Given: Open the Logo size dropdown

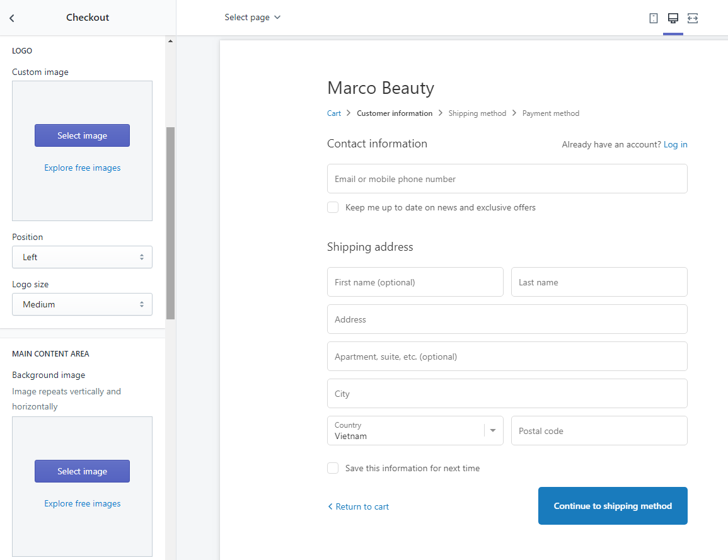Looking at the screenshot, I should click(82, 304).
